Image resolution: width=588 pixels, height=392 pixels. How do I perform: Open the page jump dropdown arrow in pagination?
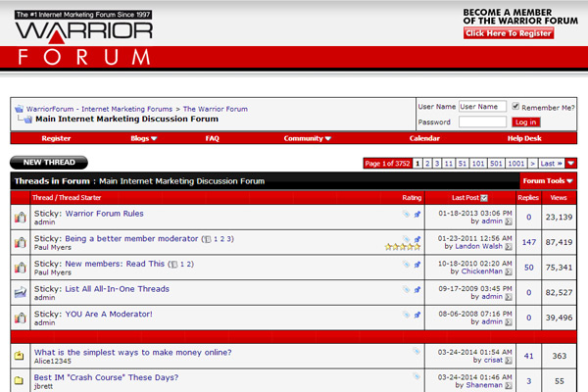pyautogui.click(x=570, y=164)
